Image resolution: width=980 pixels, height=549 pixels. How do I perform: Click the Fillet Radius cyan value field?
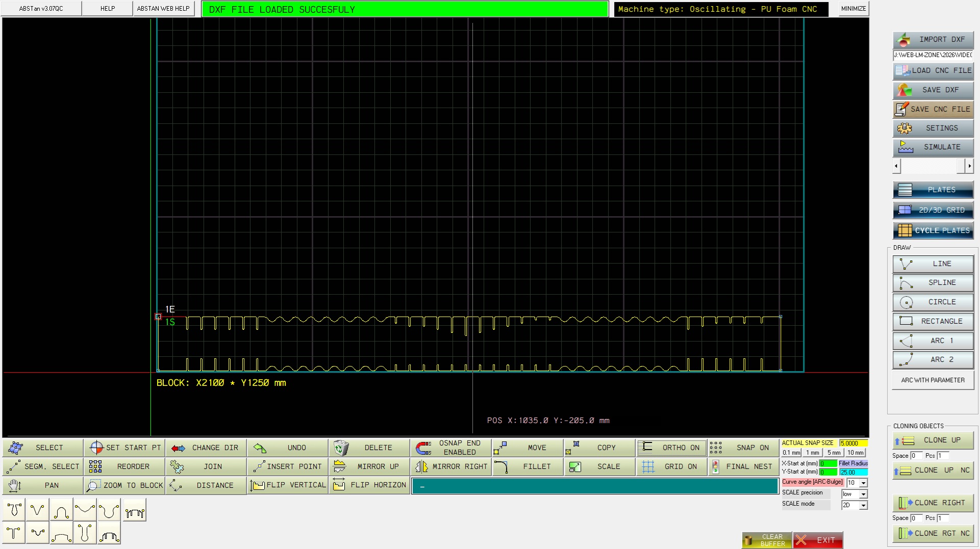853,472
